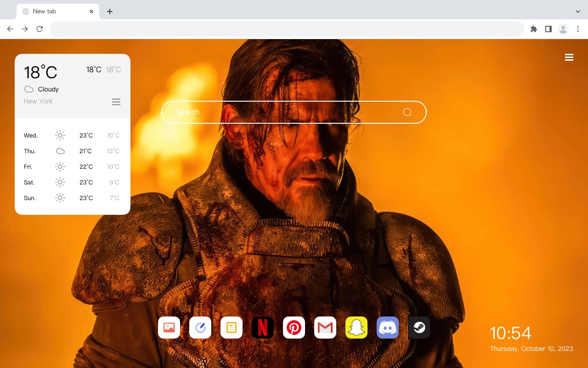Launch the Netflix shortcut
588x368 pixels.
click(263, 328)
